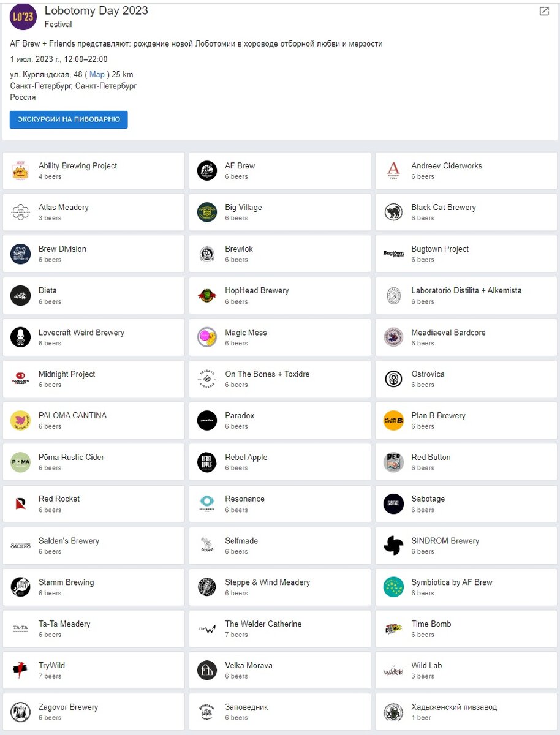Open the Lobotomy Day 2023 title

(96, 11)
